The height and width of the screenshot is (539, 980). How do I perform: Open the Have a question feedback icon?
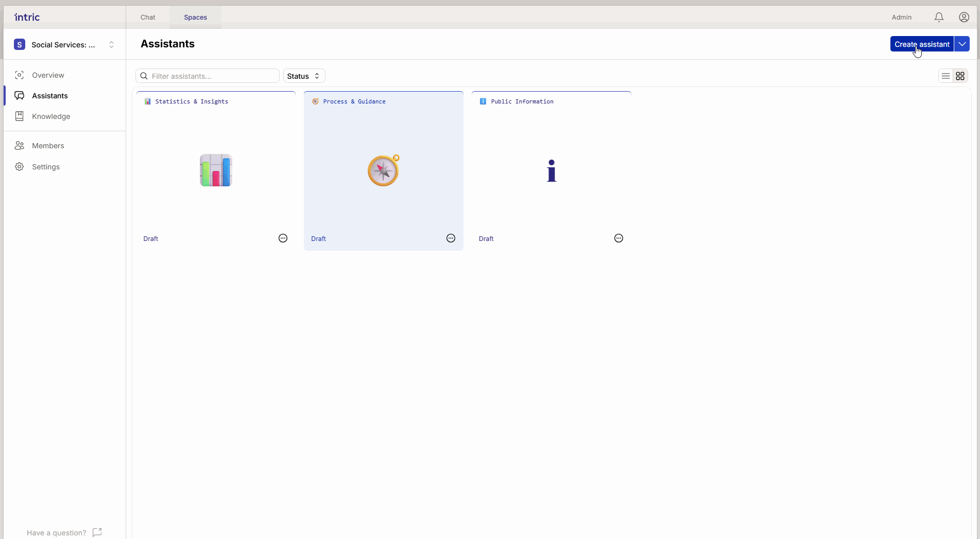pos(97,532)
